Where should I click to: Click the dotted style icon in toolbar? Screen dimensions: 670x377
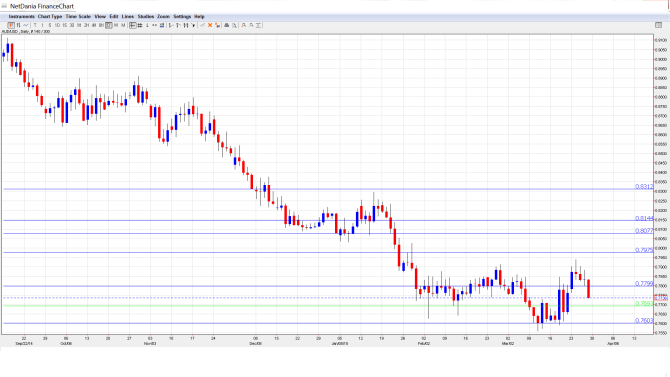tap(155, 25)
